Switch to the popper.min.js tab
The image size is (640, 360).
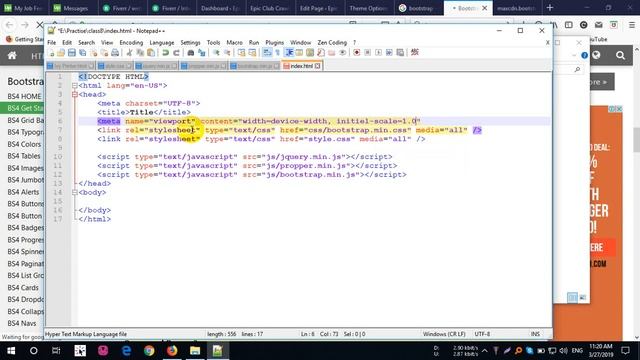pyautogui.click(x=203, y=66)
